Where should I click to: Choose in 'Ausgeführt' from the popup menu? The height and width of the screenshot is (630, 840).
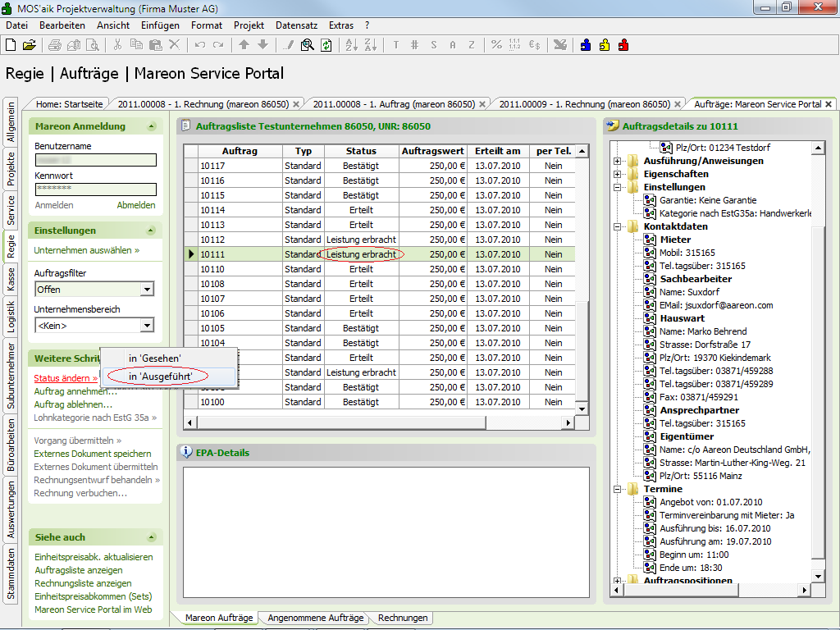pos(169,377)
